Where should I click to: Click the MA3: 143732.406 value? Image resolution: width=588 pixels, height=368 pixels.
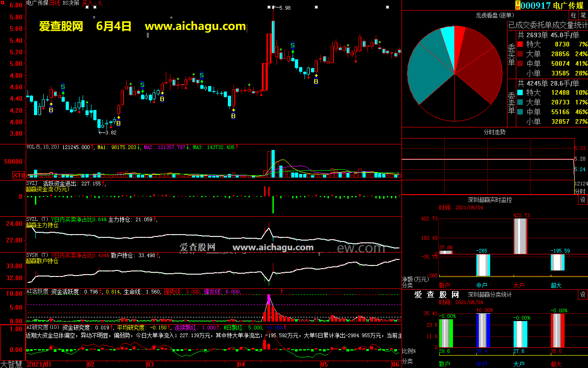(214, 148)
